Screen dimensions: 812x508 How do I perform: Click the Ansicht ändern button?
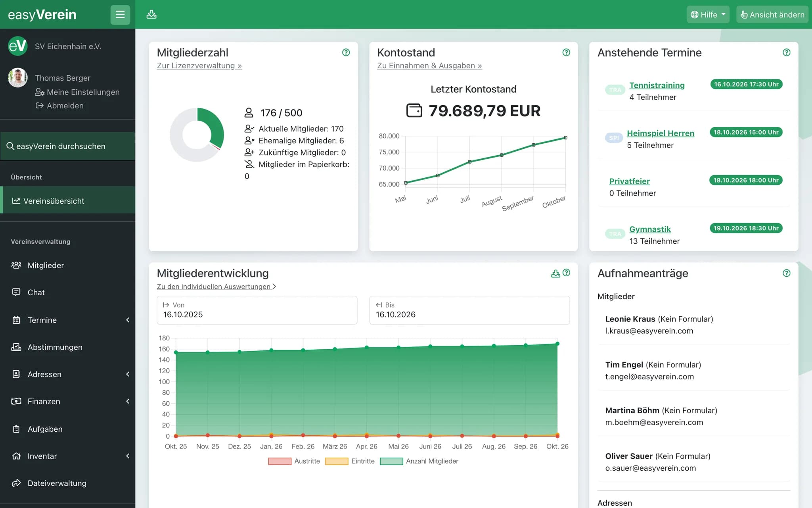pyautogui.click(x=772, y=15)
